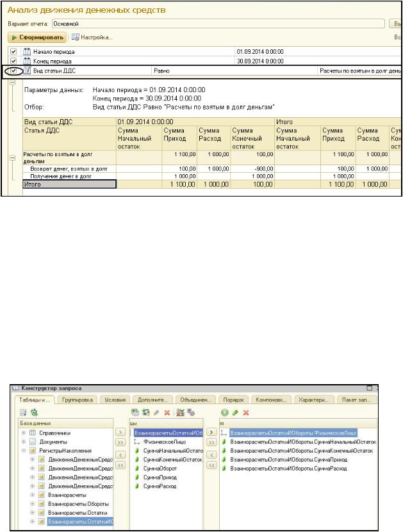Click the Сформировать run button

tap(37, 37)
